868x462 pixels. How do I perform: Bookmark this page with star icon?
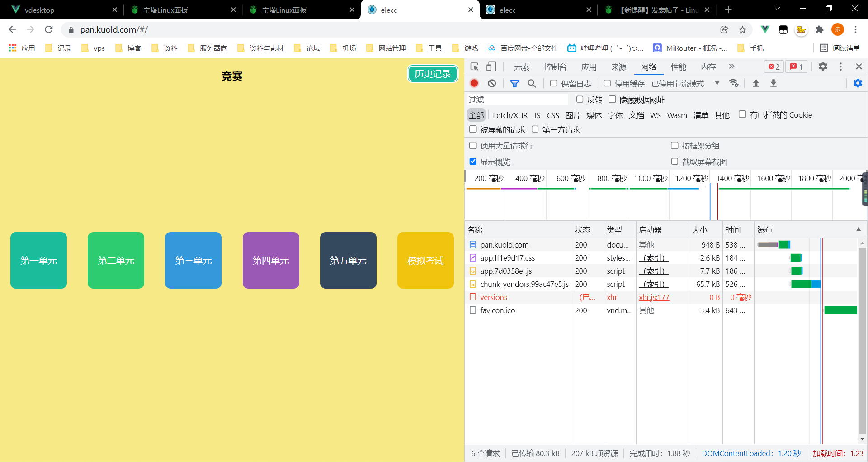[742, 29]
